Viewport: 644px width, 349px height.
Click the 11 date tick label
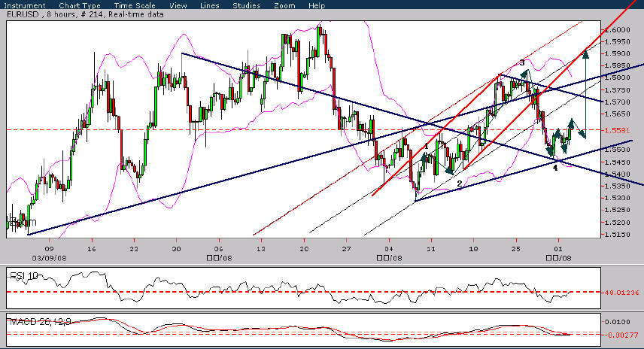pos(431,249)
